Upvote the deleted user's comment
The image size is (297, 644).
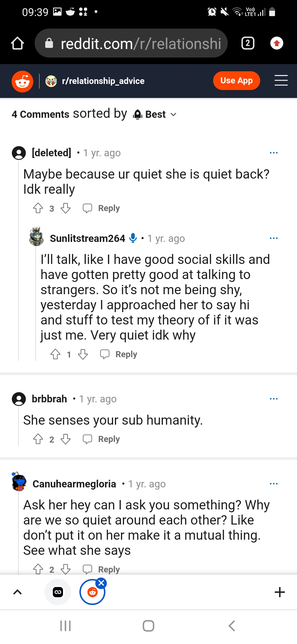pyautogui.click(x=38, y=208)
